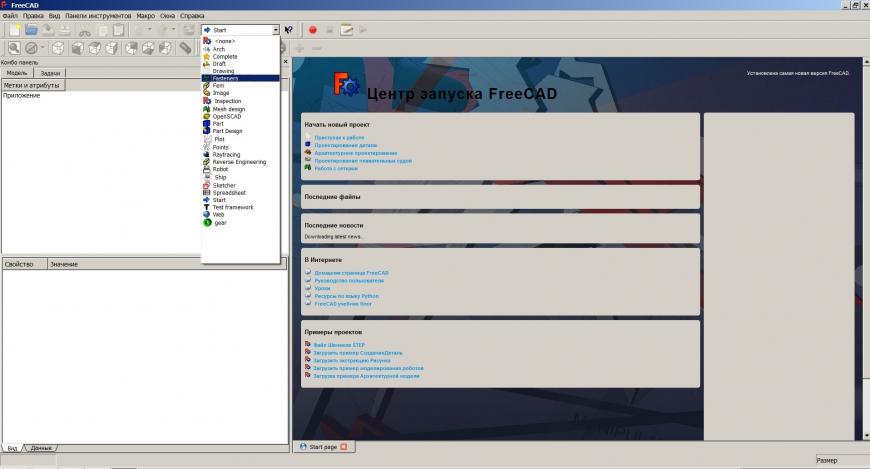Create a new document with the New icon

[15, 30]
